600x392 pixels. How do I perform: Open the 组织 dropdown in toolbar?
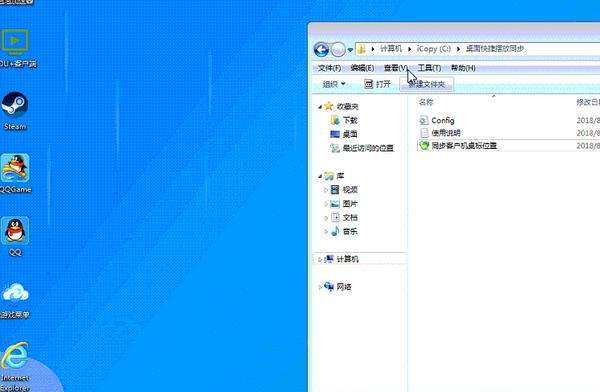334,84
